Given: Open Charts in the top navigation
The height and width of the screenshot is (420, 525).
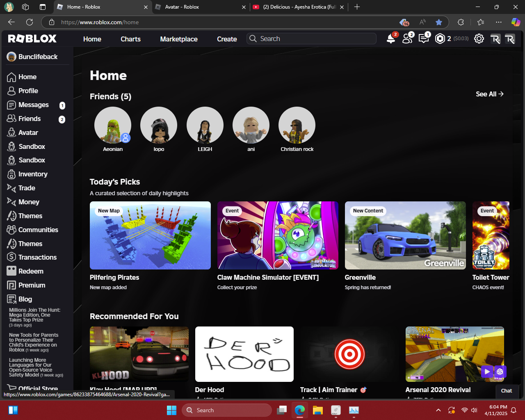Looking at the screenshot, I should click(x=130, y=39).
